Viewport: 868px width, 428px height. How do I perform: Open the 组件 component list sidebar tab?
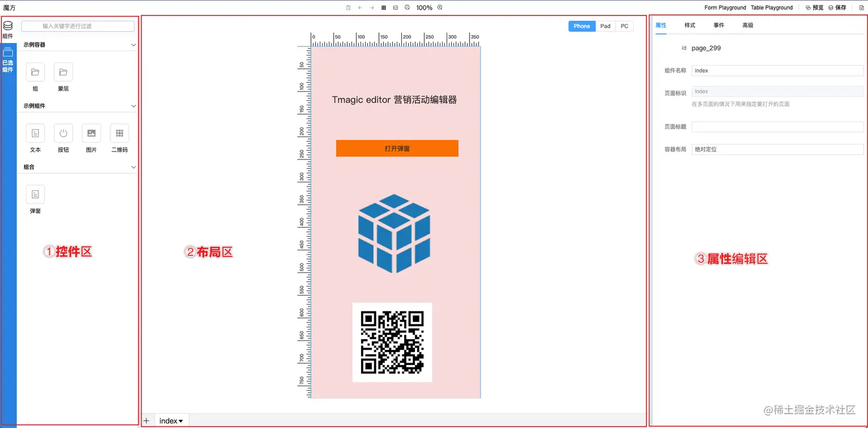point(8,30)
